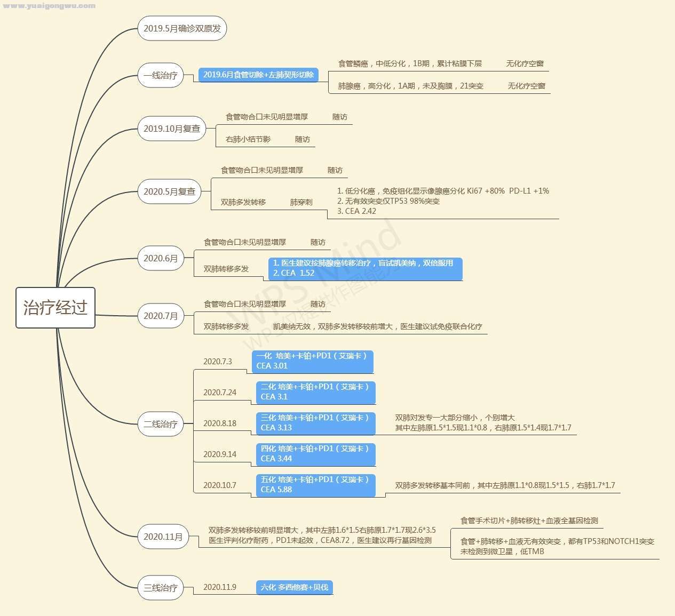The width and height of the screenshot is (675, 616).
Task: Select the blue node with CEA 3.01
Action: (312, 361)
